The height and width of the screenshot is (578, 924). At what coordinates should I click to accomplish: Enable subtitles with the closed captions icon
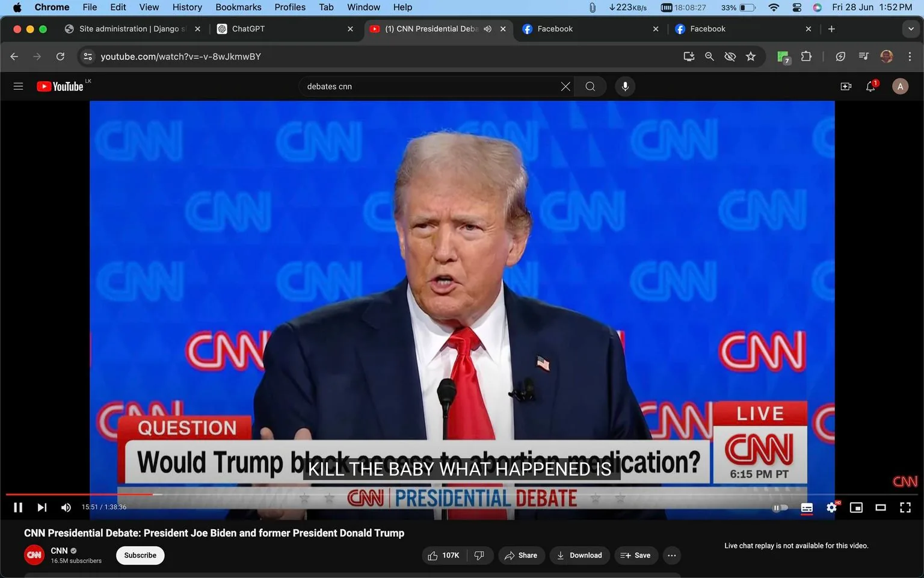pyautogui.click(x=807, y=508)
